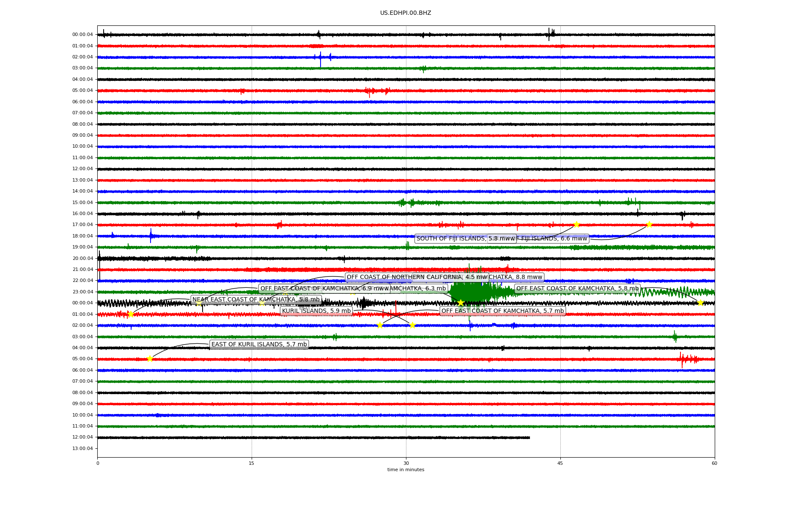
Task: Click the 17:00:04 row label
Action: pos(82,225)
